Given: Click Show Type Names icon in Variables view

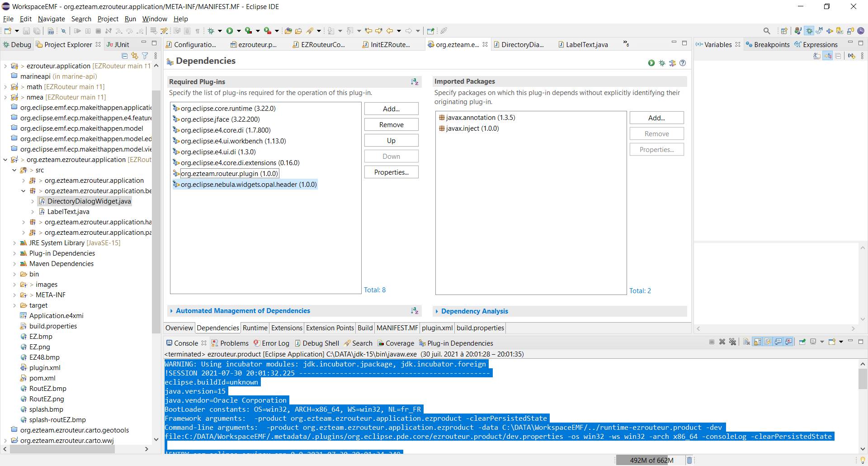Looking at the screenshot, I should [817, 56].
